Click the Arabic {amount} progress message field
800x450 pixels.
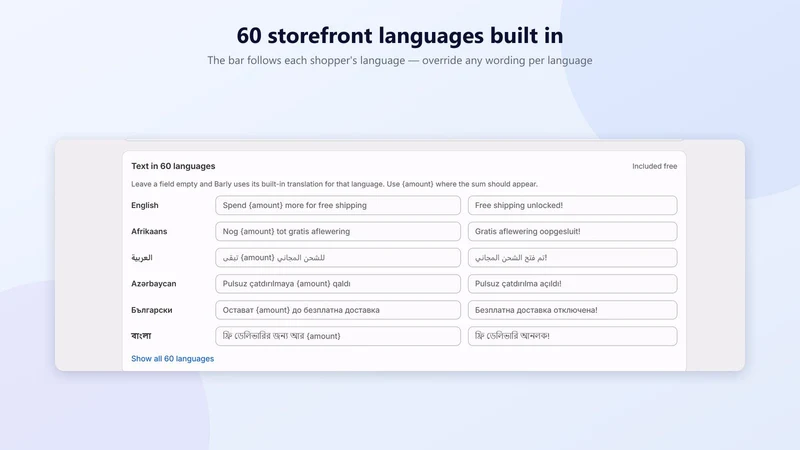click(x=338, y=258)
